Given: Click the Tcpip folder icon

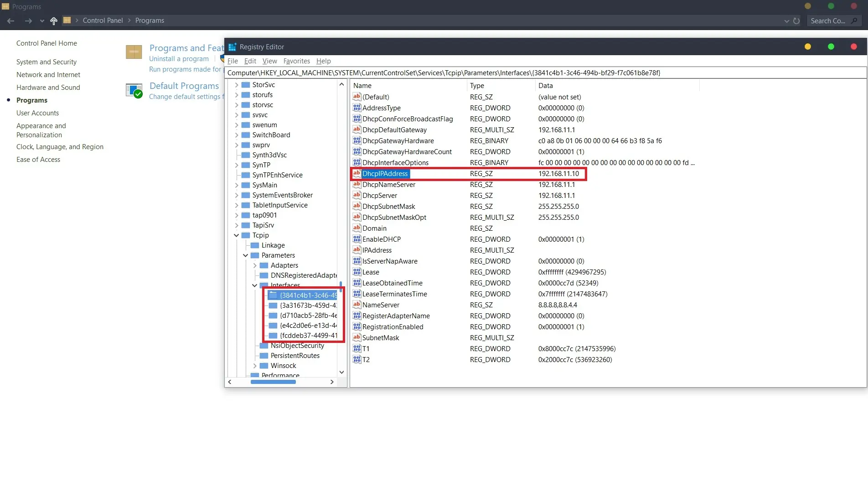Looking at the screenshot, I should click(246, 235).
